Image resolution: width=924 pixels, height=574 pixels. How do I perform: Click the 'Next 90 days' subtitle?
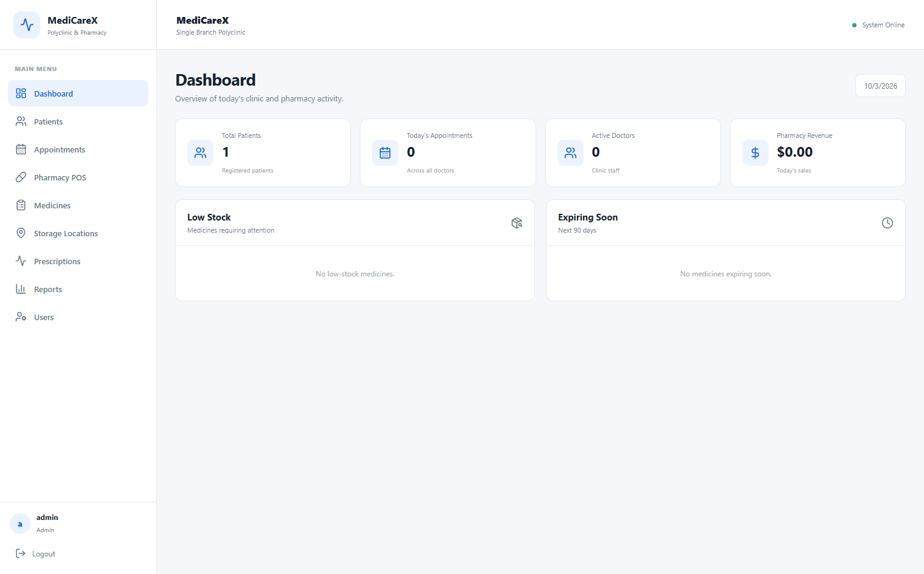pyautogui.click(x=577, y=230)
